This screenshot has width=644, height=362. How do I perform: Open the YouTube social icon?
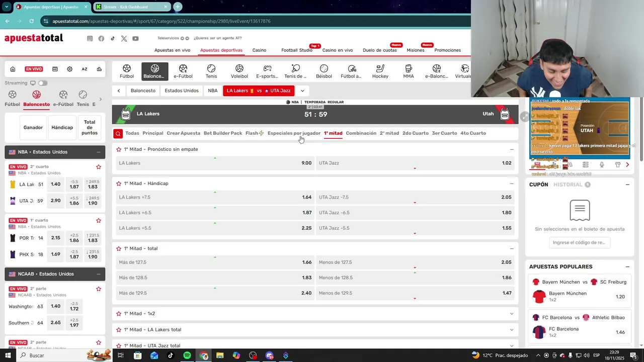135,39
